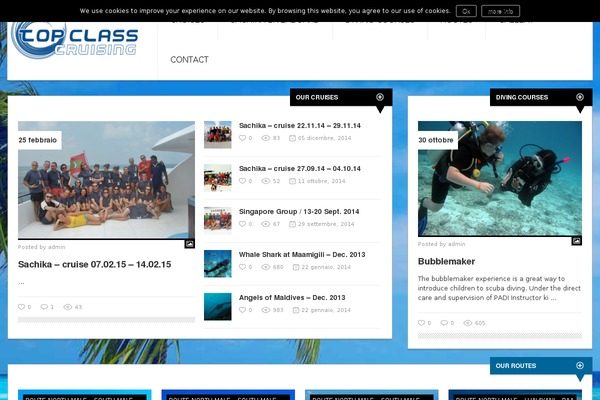Viewport: 600px width, 400px height.
Task: Open thumbnail of Sachika cruise 22.11.14
Action: point(218,135)
